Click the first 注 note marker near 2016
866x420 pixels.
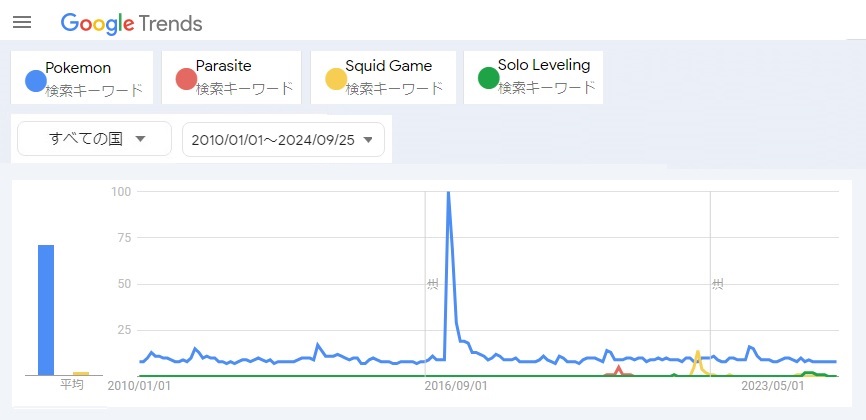[432, 284]
